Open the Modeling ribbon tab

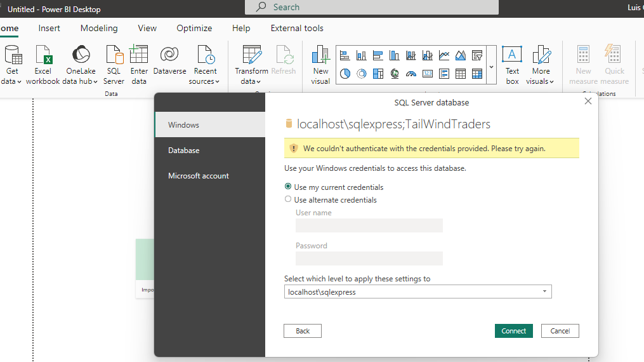click(x=99, y=29)
